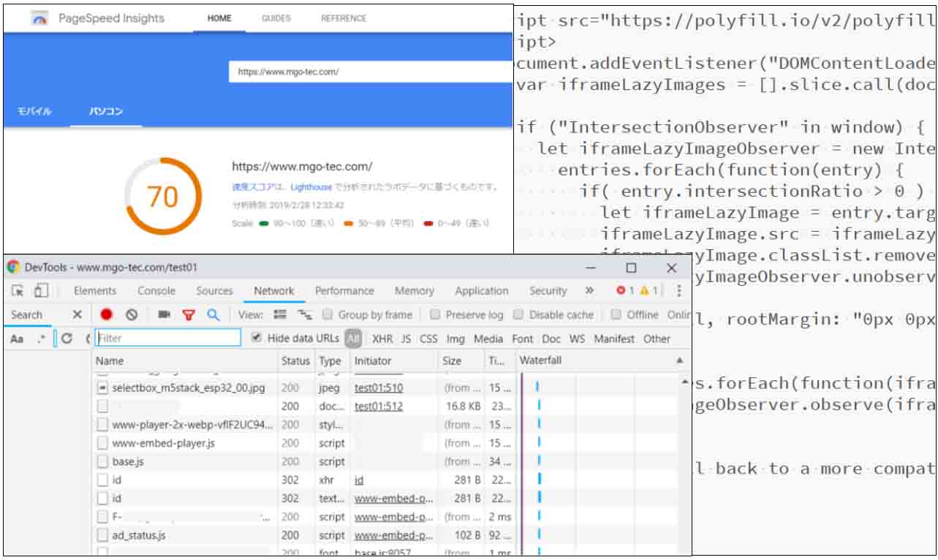Select the All request type filter
This screenshot has width=938, height=560.
(x=354, y=339)
